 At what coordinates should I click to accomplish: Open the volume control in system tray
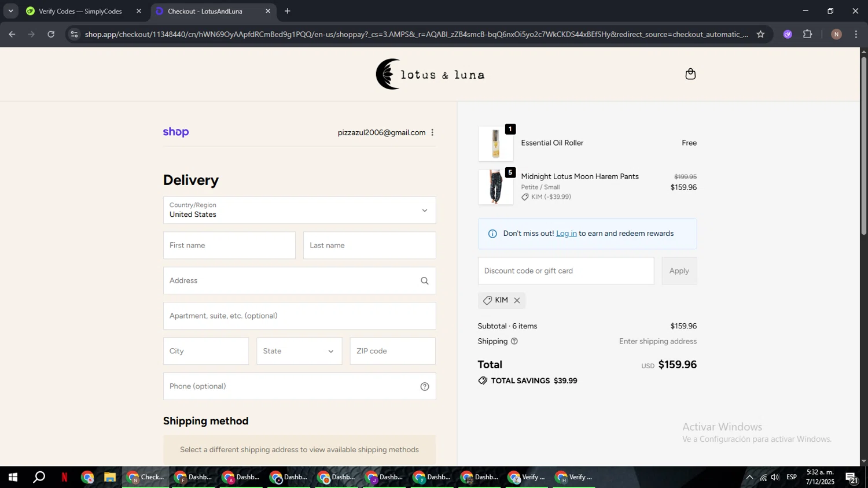[775, 478]
